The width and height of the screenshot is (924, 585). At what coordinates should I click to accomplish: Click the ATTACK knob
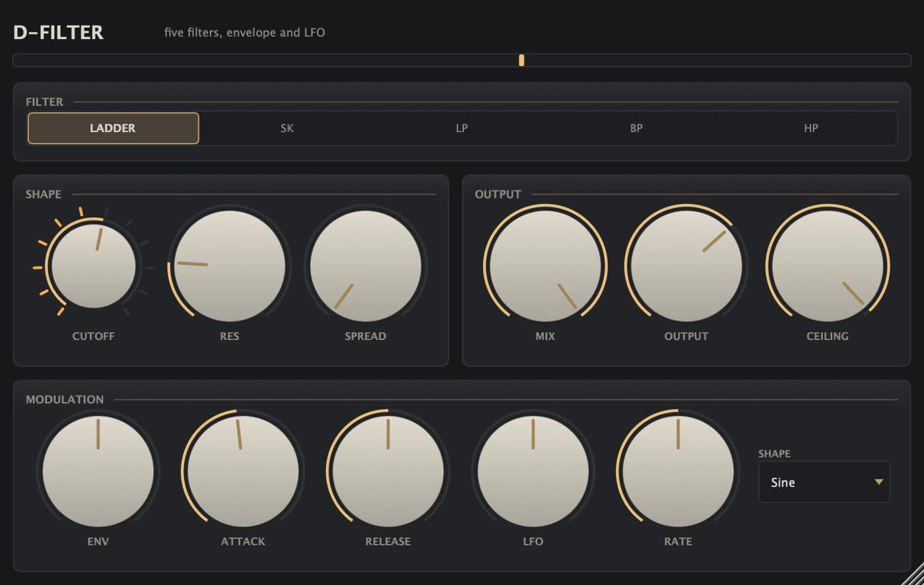pos(243,471)
